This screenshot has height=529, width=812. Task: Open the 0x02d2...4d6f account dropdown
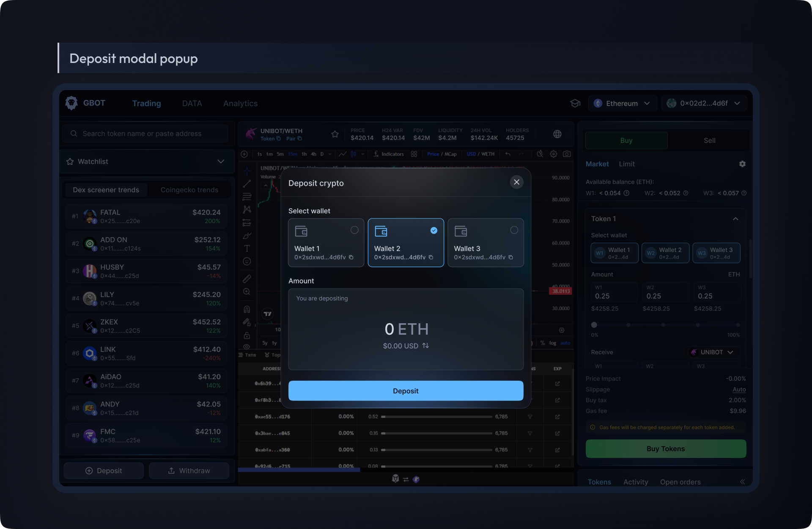(x=704, y=103)
